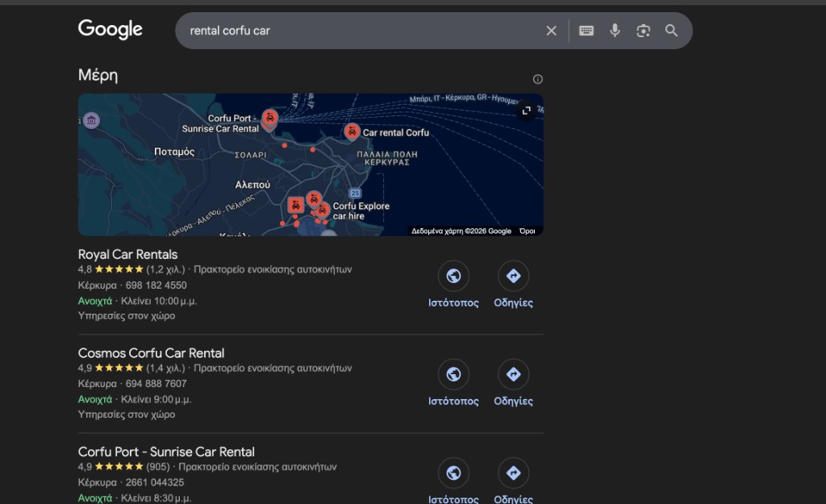
Task: Clear the search box text
Action: coord(552,31)
